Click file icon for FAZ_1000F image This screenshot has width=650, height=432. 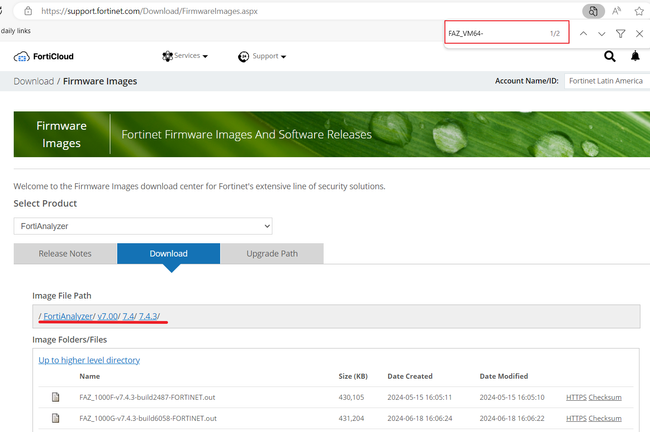tap(55, 397)
